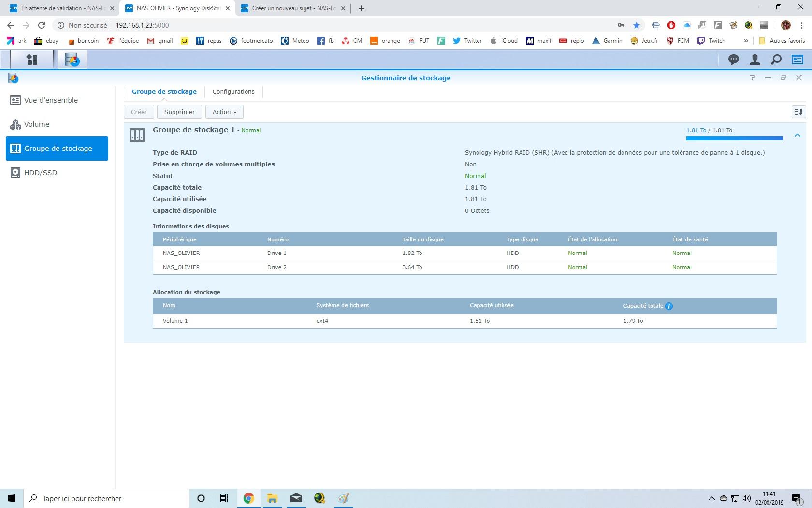Image resolution: width=812 pixels, height=508 pixels.
Task: Open the DSM widgets panel icon
Action: tap(797, 60)
